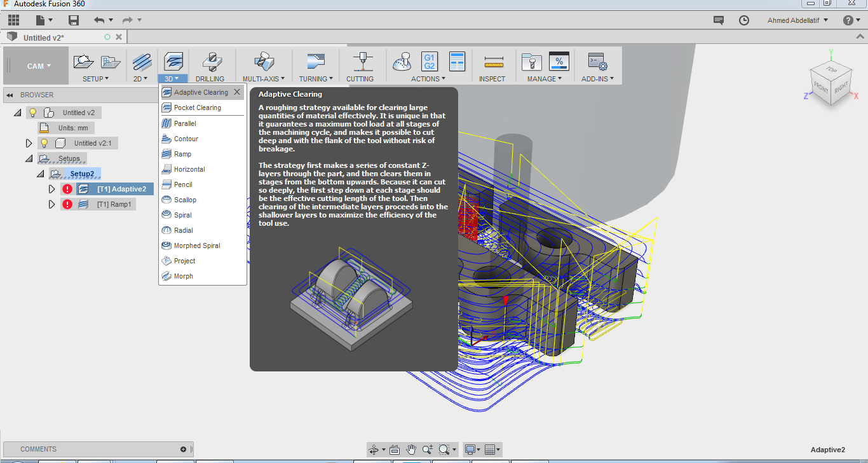Screen dimensions: 868x463
Task: Click the Turning tool icon
Action: click(315, 62)
